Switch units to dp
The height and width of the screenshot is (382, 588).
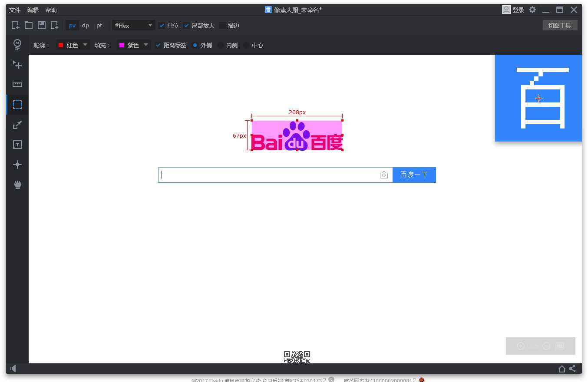pos(86,26)
